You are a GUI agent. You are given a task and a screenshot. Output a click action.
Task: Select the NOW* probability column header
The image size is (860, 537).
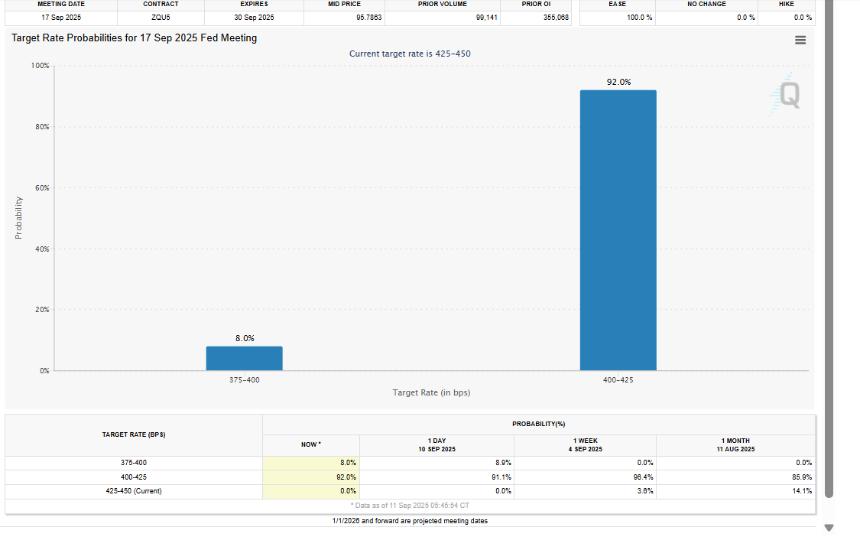pyautogui.click(x=311, y=444)
